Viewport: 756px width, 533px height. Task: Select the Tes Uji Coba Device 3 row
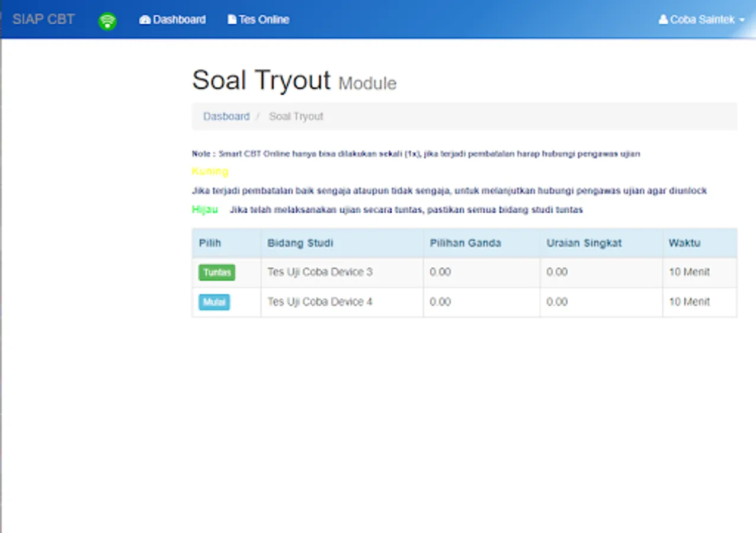[x=320, y=272]
